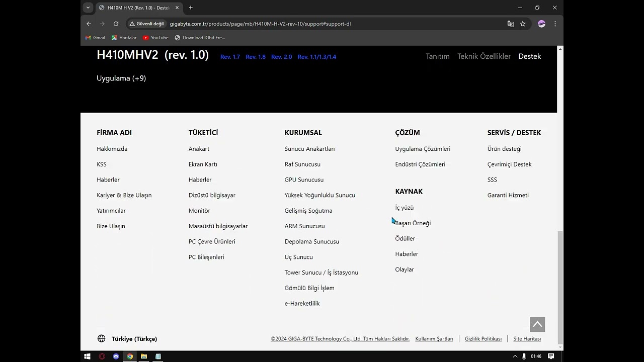
Task: Go back to the previous page
Action: tap(89, 24)
